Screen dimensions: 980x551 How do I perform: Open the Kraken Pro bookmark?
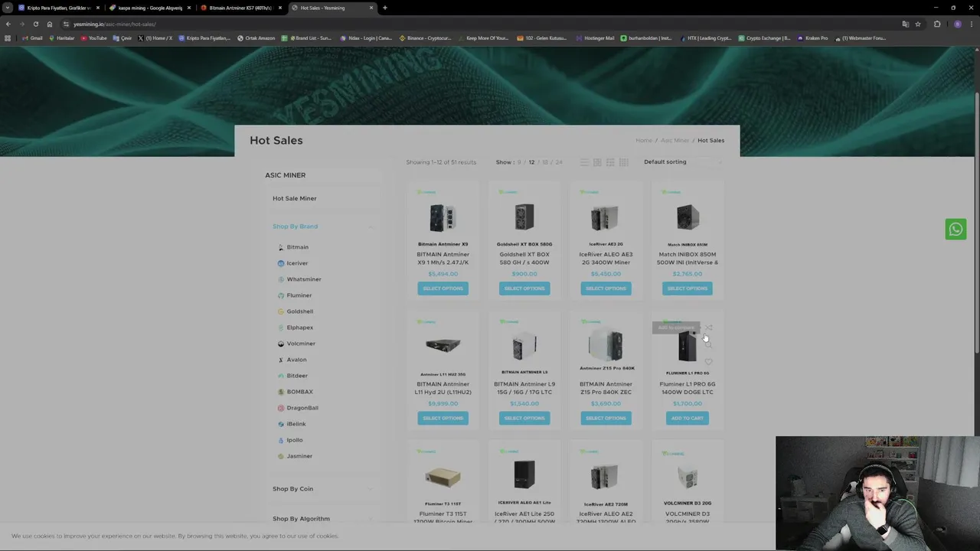point(812,38)
